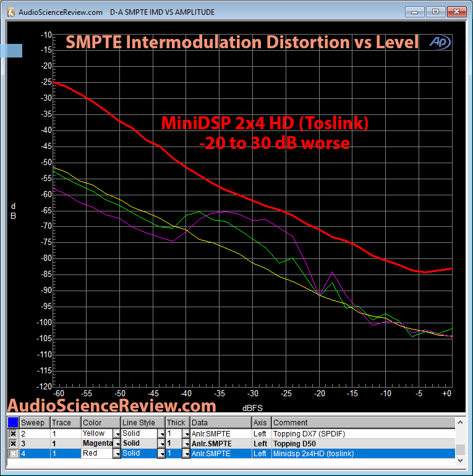Click the Comment column header
This screenshot has height=476, width=473.
(364, 422)
